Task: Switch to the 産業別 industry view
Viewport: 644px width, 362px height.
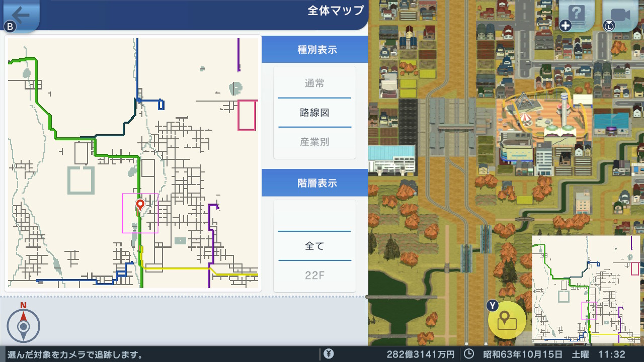Action: point(314,141)
